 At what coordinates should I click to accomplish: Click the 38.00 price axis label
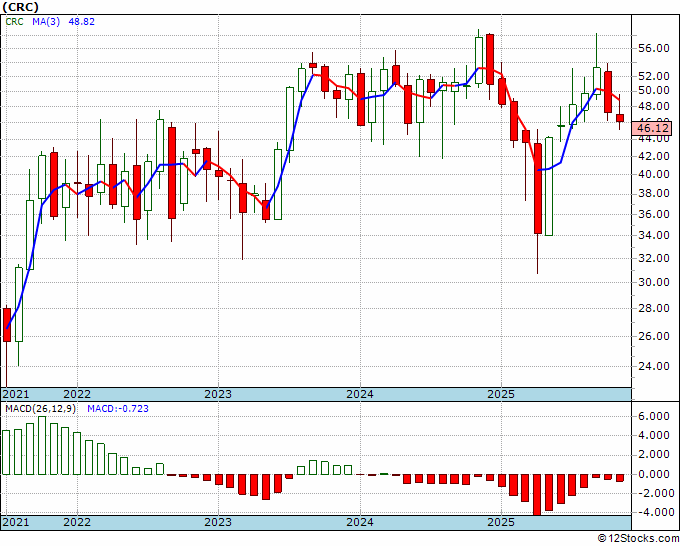click(x=654, y=193)
